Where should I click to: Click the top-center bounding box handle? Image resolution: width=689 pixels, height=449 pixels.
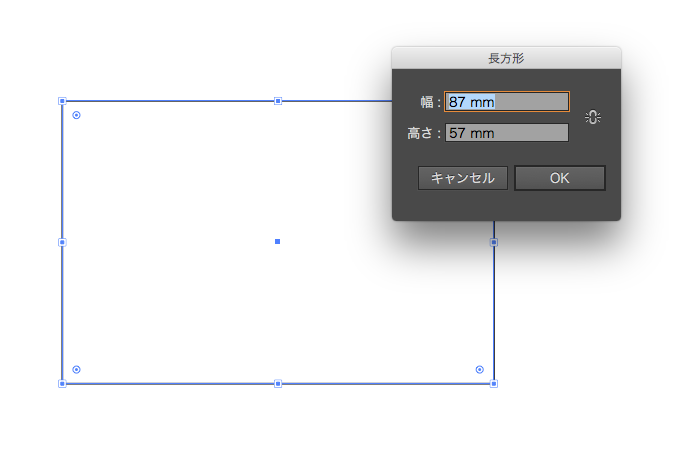coord(278,101)
